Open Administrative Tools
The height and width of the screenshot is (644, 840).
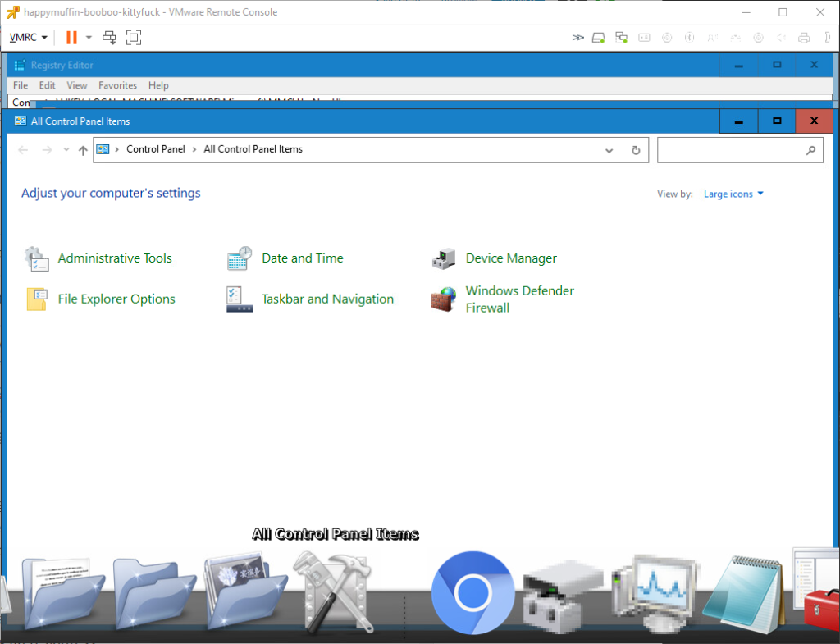coord(114,258)
